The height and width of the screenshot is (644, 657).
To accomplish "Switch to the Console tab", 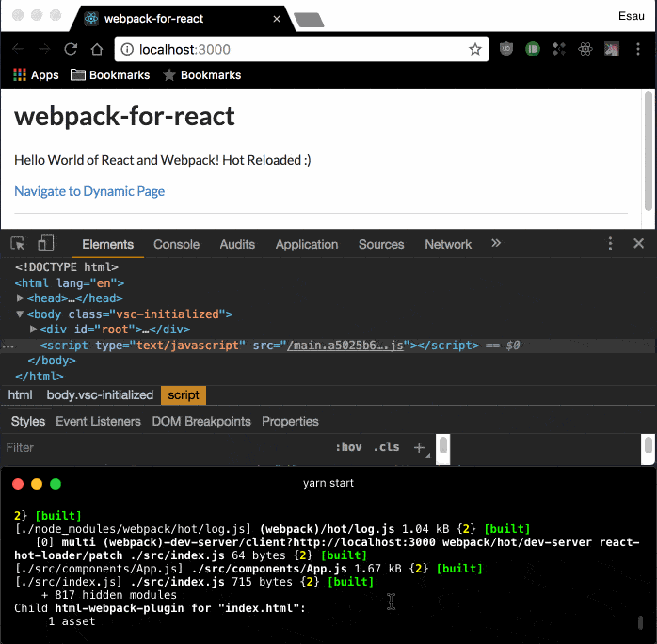I will (x=176, y=244).
